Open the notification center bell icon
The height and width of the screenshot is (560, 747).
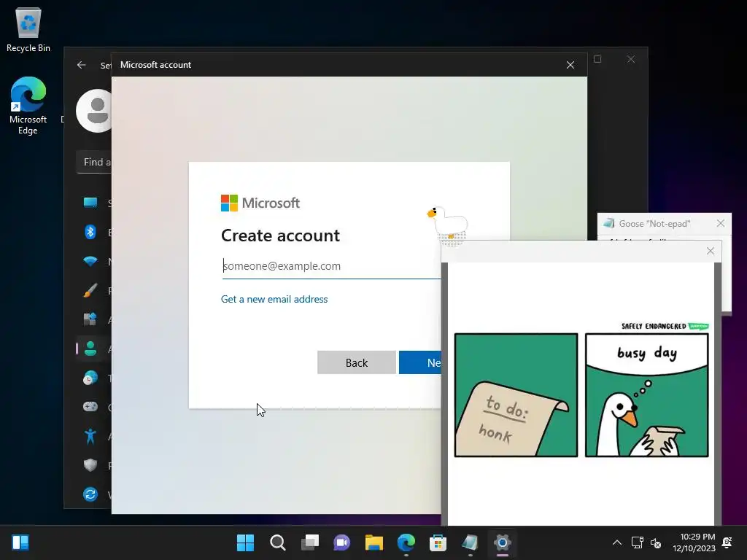click(727, 542)
